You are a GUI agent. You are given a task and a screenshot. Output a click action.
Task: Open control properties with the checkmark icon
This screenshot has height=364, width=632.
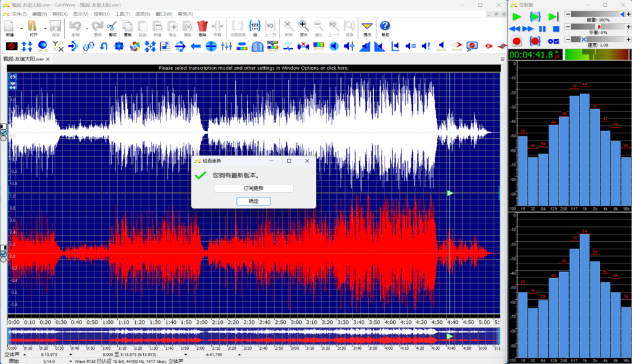click(554, 41)
